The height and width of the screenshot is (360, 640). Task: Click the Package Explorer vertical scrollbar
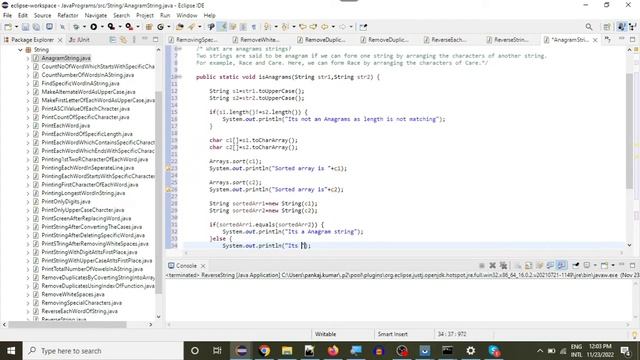(x=158, y=192)
